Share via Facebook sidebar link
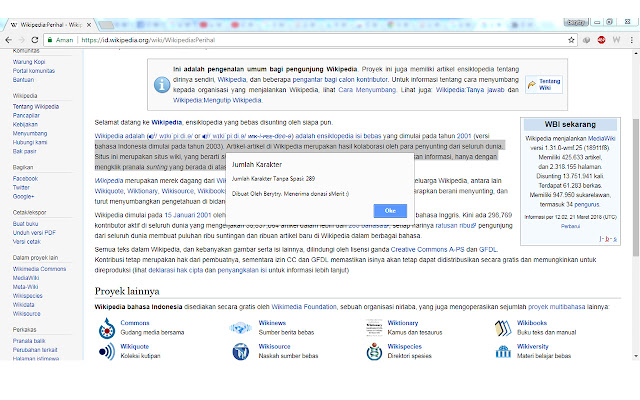This screenshot has width=640, height=400. pyautogui.click(x=25, y=179)
